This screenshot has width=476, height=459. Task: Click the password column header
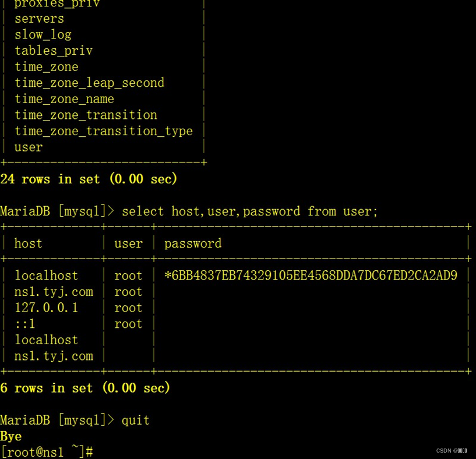[192, 243]
